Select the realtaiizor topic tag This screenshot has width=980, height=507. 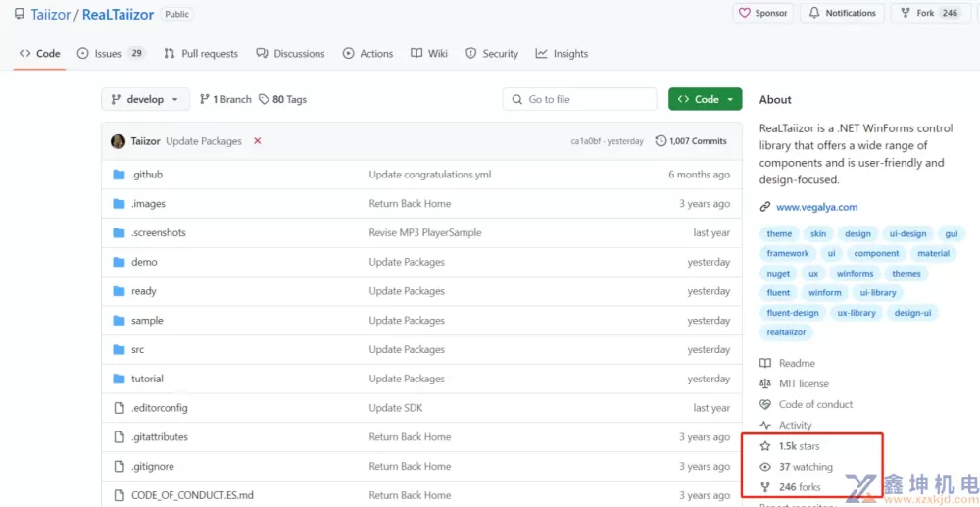[786, 332]
